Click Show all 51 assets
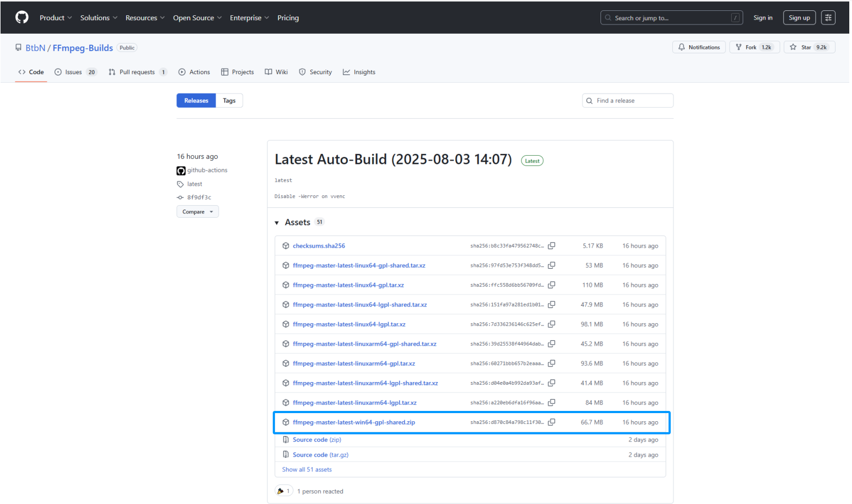This screenshot has width=852, height=504. [x=307, y=470]
